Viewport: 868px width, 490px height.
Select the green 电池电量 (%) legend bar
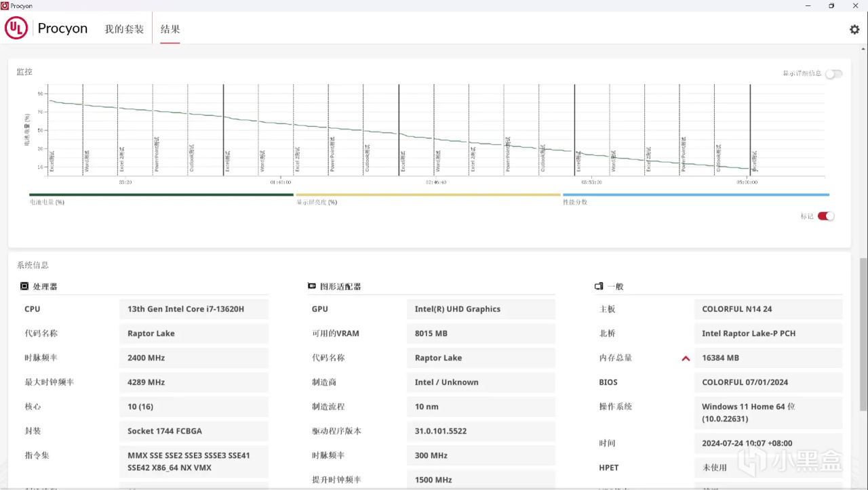[161, 195]
